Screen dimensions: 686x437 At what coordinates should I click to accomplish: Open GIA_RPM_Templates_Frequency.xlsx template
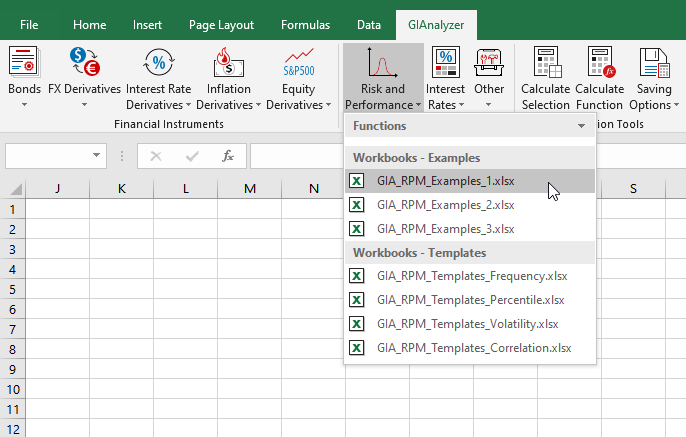(470, 276)
